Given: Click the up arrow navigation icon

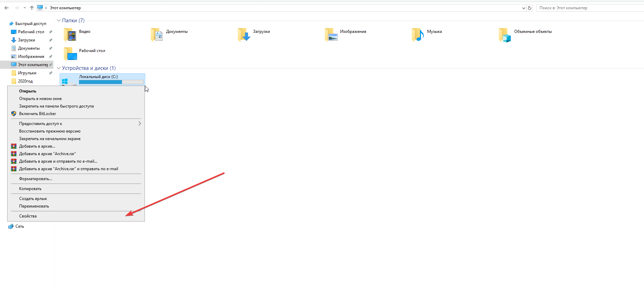Looking at the screenshot, I should (32, 8).
